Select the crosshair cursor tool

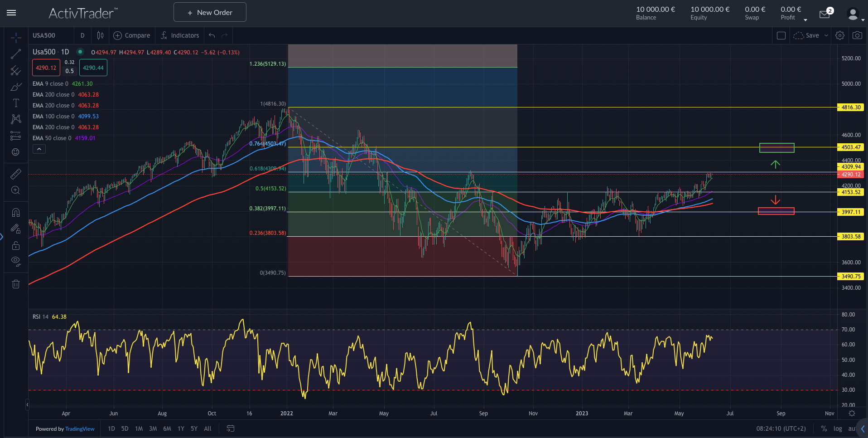pos(16,38)
